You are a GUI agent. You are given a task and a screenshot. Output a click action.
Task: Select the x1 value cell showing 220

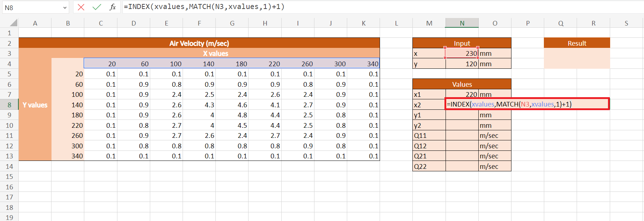pyautogui.click(x=462, y=95)
